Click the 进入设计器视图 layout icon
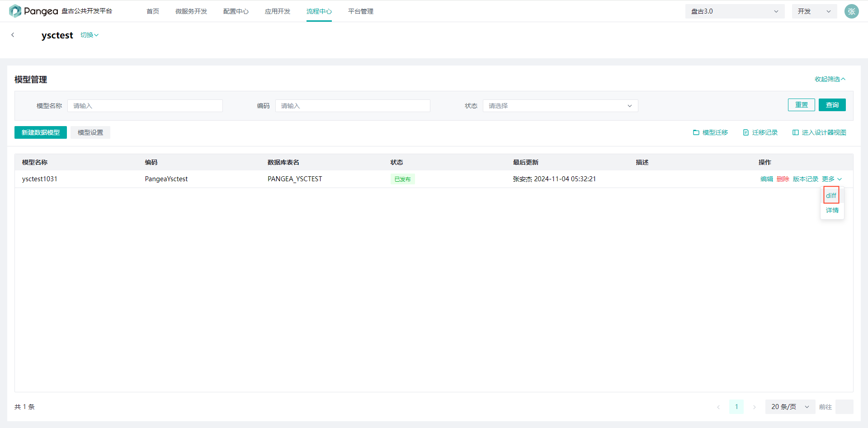 [x=796, y=132]
